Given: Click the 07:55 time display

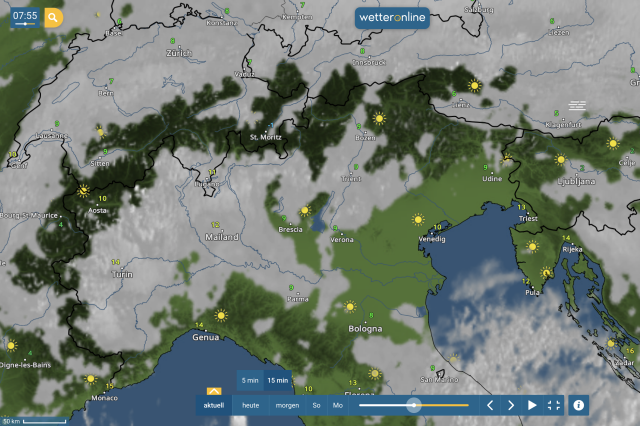Looking at the screenshot, I should (26, 17).
